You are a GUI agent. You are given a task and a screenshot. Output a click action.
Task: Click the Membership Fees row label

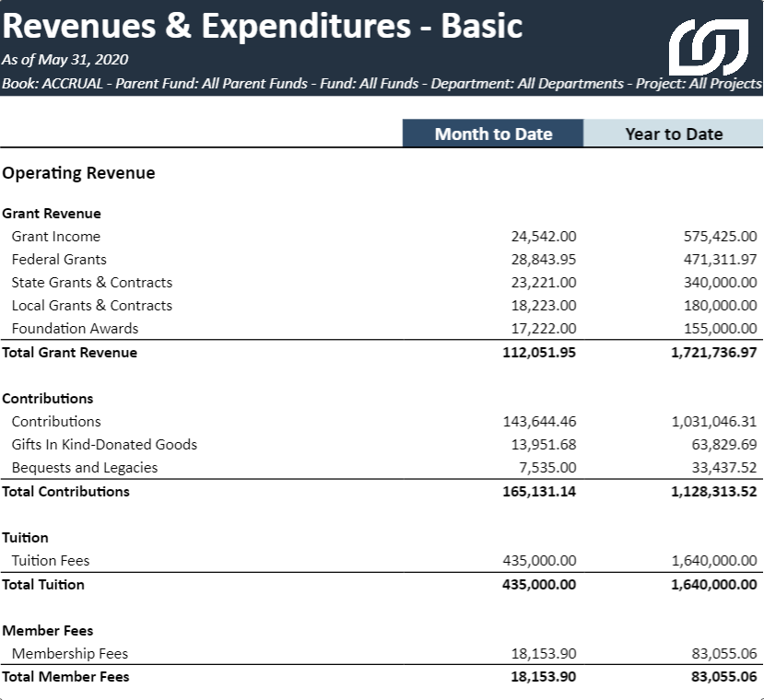[70, 654]
